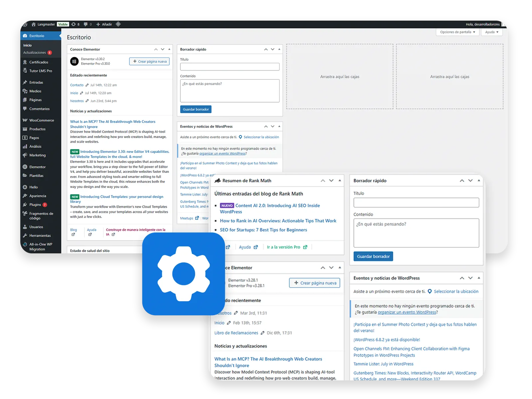
Task: Click the Rank Math logo in Resumen de Rank Math header
Action: tap(218, 181)
